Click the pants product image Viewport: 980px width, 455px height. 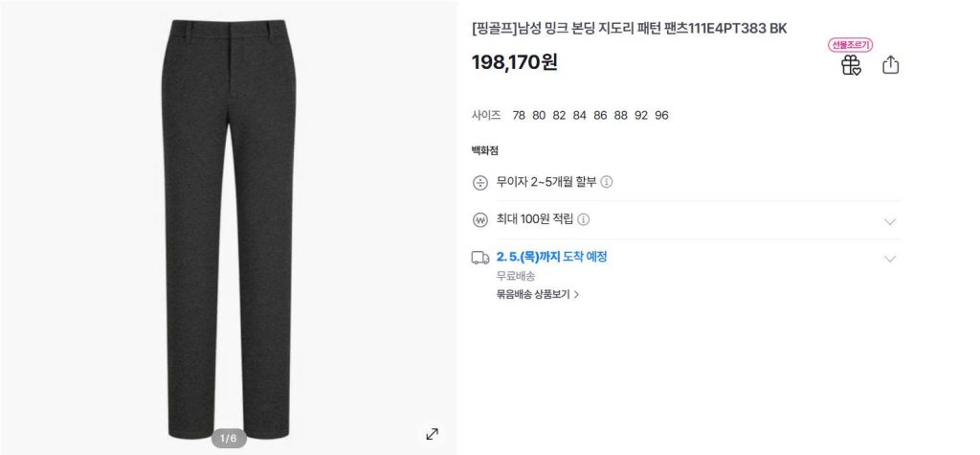click(229, 228)
